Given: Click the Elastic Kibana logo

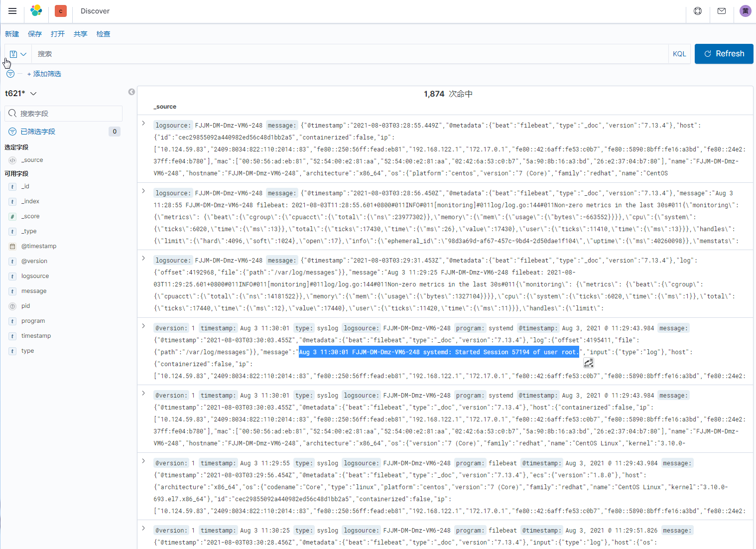Looking at the screenshot, I should (x=36, y=11).
